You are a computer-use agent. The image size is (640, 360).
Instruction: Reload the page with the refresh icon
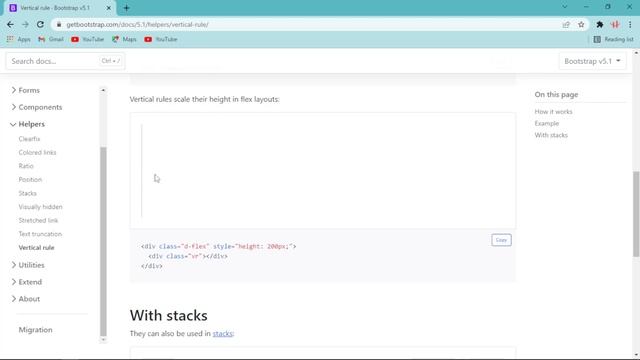40,24
